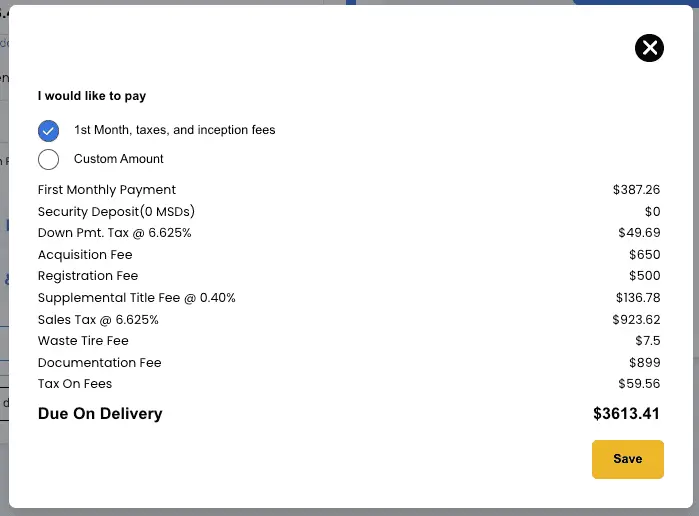Image resolution: width=699 pixels, height=516 pixels.
Task: Click the Tax On Fees label
Action: 75,384
